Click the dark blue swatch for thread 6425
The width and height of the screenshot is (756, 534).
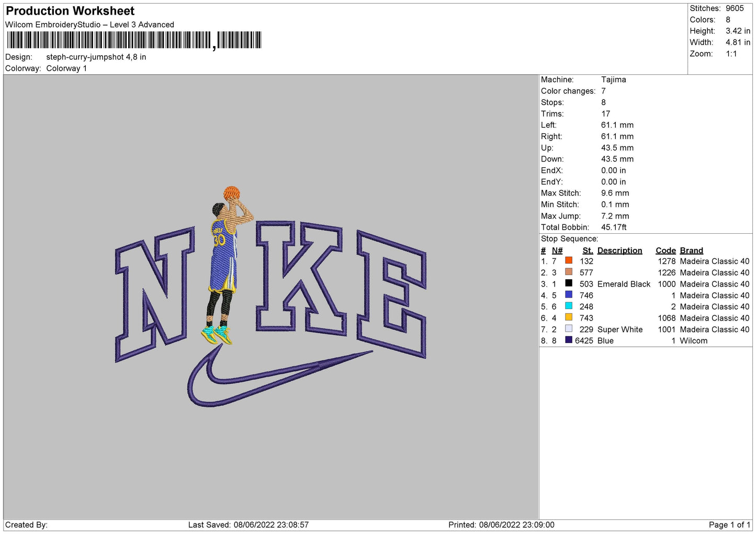(x=569, y=340)
